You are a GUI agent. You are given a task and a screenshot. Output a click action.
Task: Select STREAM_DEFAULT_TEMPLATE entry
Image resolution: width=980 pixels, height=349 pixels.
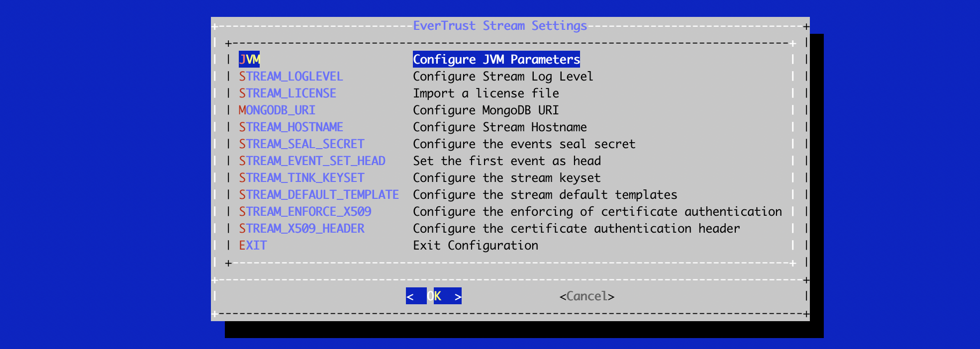tap(319, 194)
